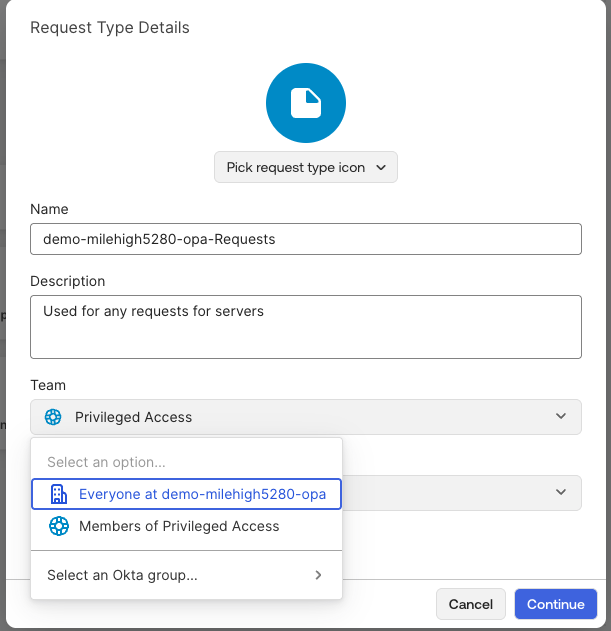Screen dimensions: 611x631
Task: Select Everyone at demo-milehigh5280-opa option
Action: click(186, 494)
